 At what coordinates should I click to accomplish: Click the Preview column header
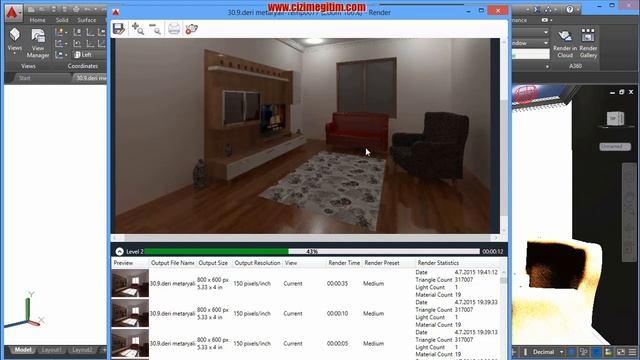(123, 263)
